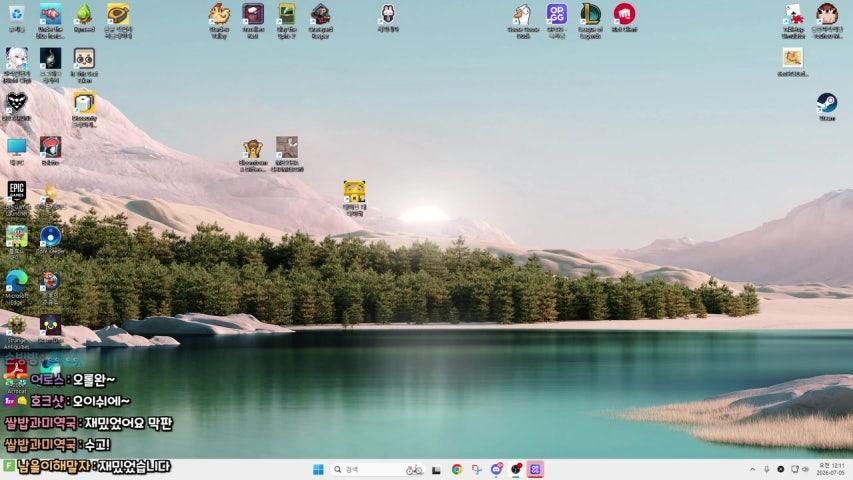853x480 pixels.
Task: Open the taskbar clock and date
Action: [832, 469]
